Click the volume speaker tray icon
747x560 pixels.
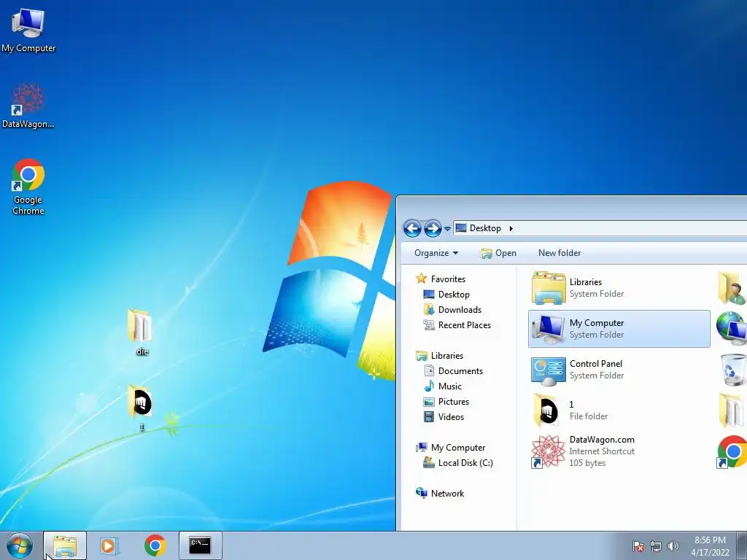[673, 546]
